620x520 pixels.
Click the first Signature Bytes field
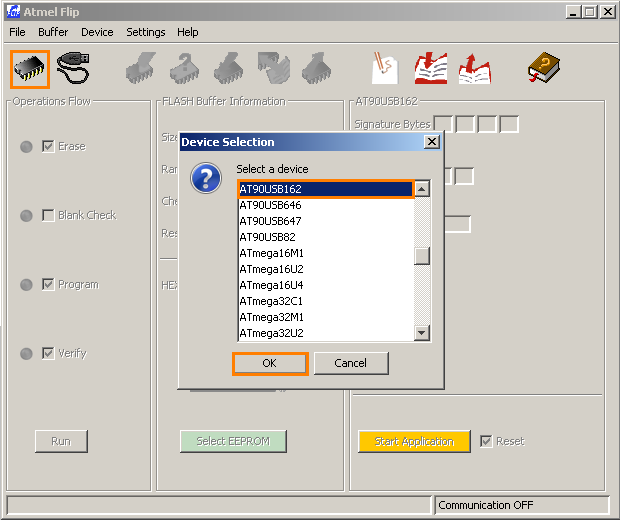443,124
